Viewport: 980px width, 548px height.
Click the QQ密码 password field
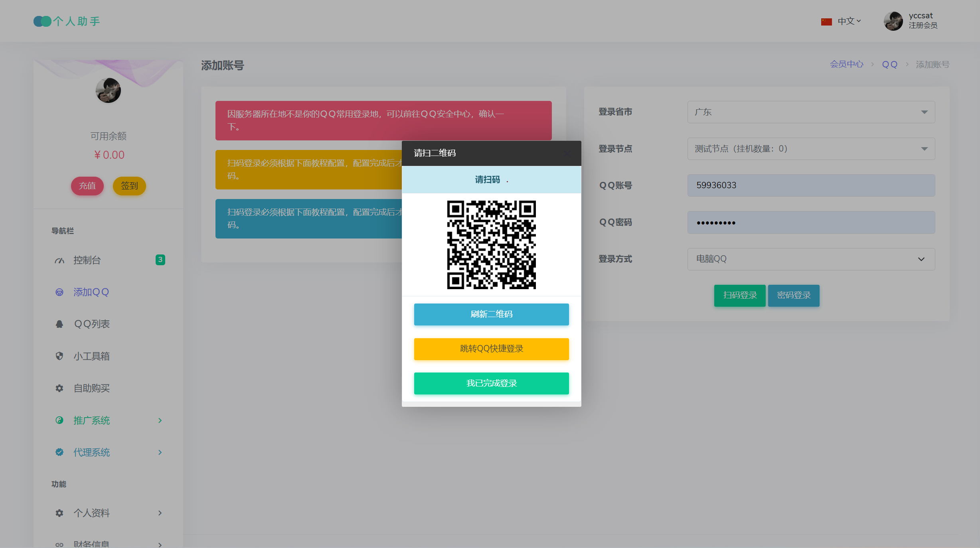pos(811,222)
